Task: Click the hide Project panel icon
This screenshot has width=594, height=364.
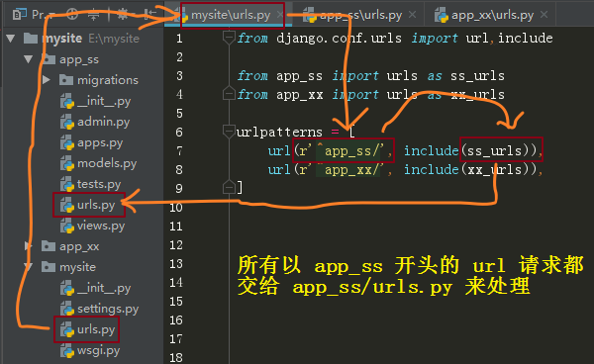Action: tap(150, 15)
